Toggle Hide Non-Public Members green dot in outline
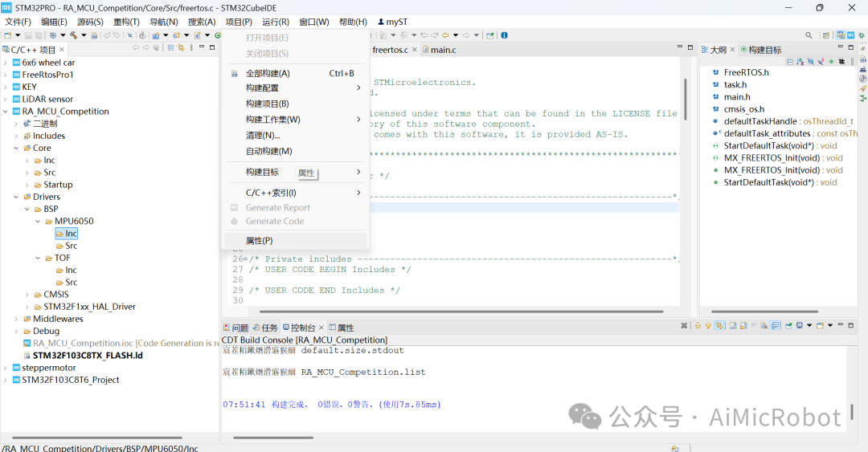This screenshot has height=452, width=868. click(832, 61)
